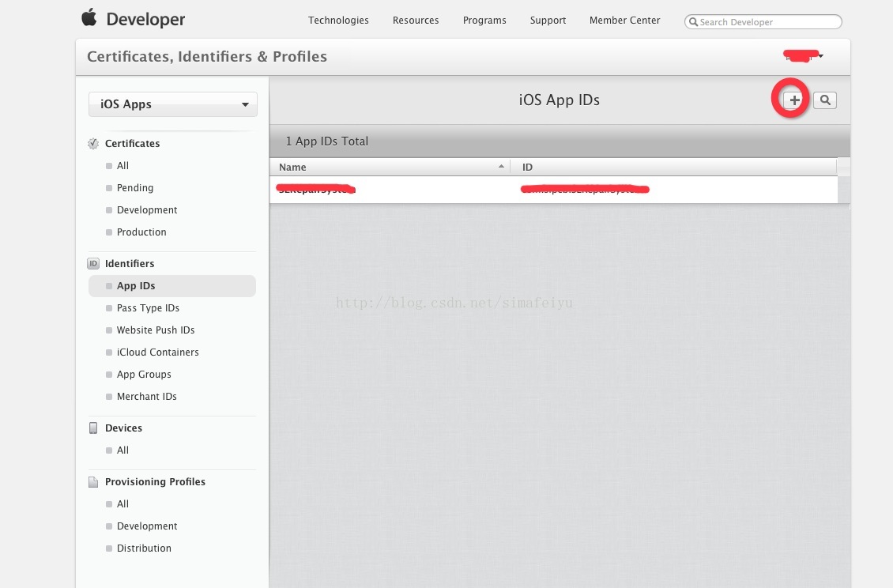Focus the Search Developer field
This screenshot has width=893, height=588.
pyautogui.click(x=763, y=21)
